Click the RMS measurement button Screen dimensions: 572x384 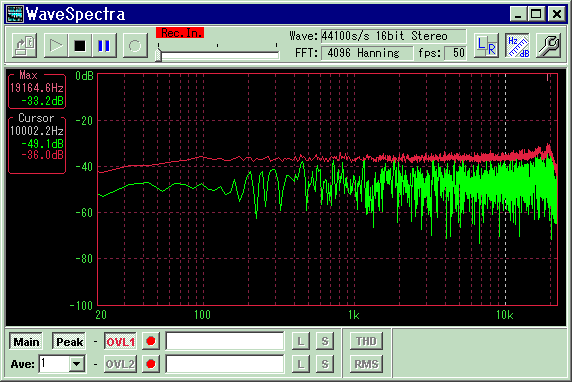tap(366, 364)
